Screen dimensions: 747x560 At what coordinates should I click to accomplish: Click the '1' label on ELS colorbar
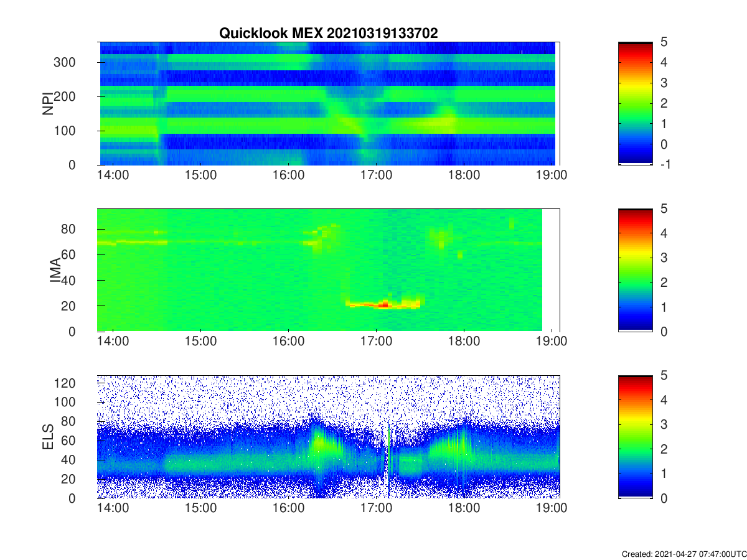664,474
